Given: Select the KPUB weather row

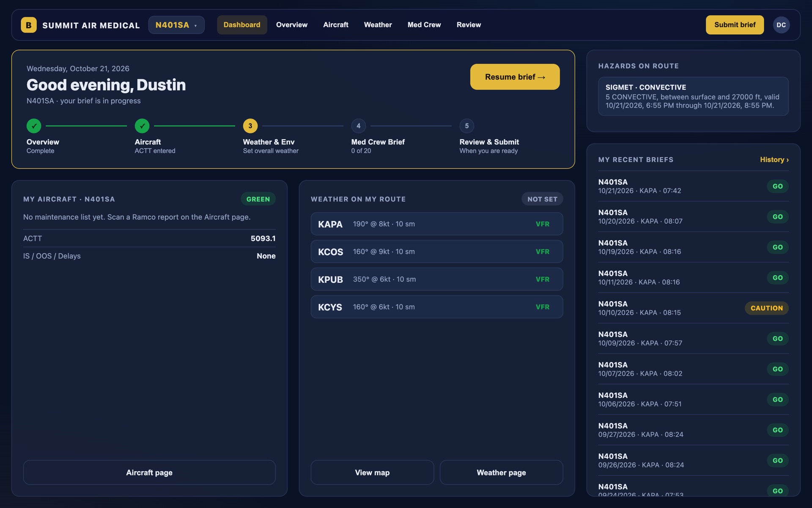Looking at the screenshot, I should (x=437, y=279).
